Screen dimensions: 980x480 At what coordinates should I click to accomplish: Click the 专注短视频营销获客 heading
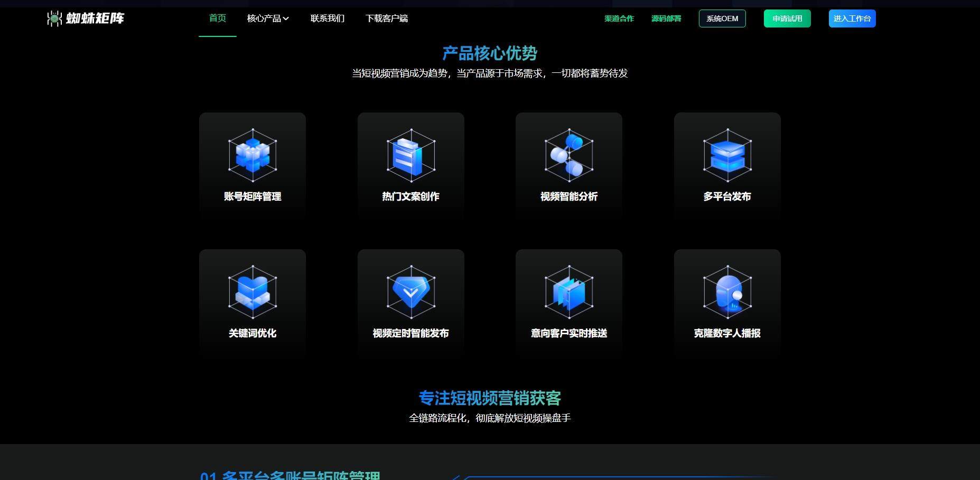(490, 398)
